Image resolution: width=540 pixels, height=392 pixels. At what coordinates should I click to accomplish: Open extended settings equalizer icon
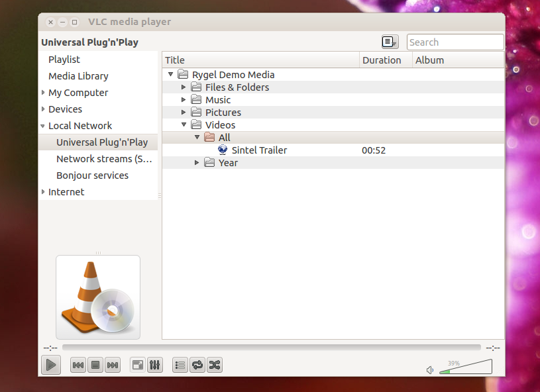click(x=155, y=365)
